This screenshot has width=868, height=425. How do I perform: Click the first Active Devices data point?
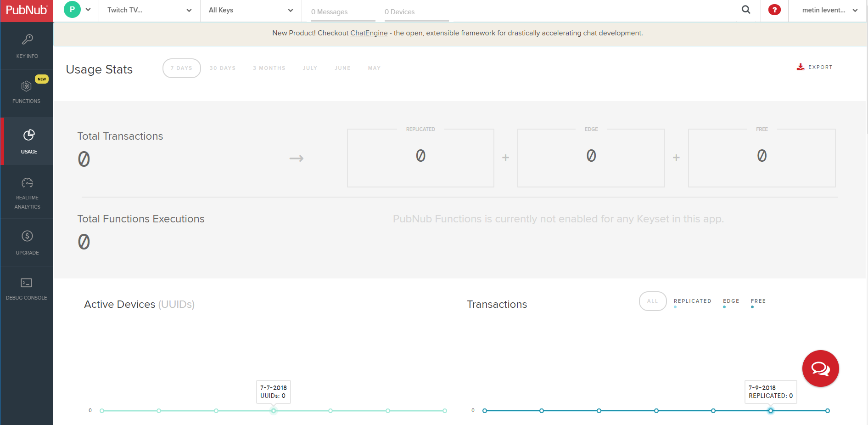click(x=102, y=411)
